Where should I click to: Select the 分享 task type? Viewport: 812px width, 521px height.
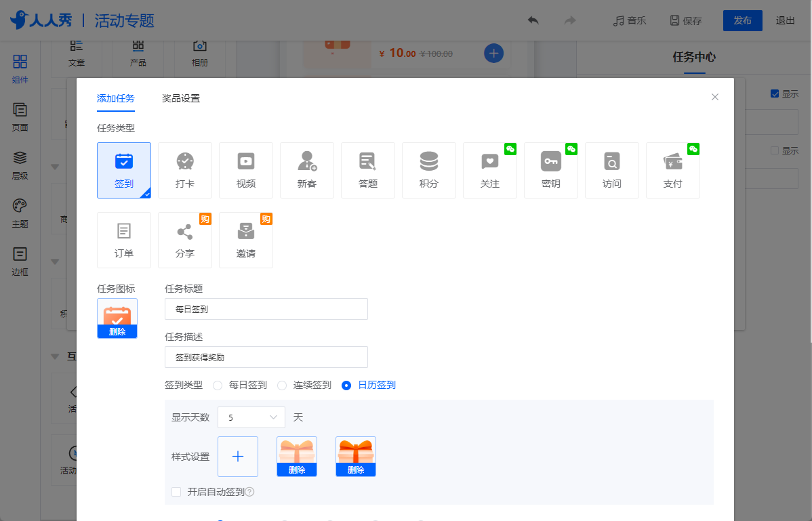click(x=185, y=240)
